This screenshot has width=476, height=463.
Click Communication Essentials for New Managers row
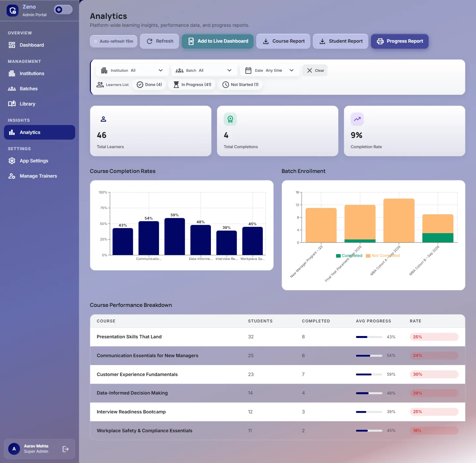pyautogui.click(x=277, y=356)
